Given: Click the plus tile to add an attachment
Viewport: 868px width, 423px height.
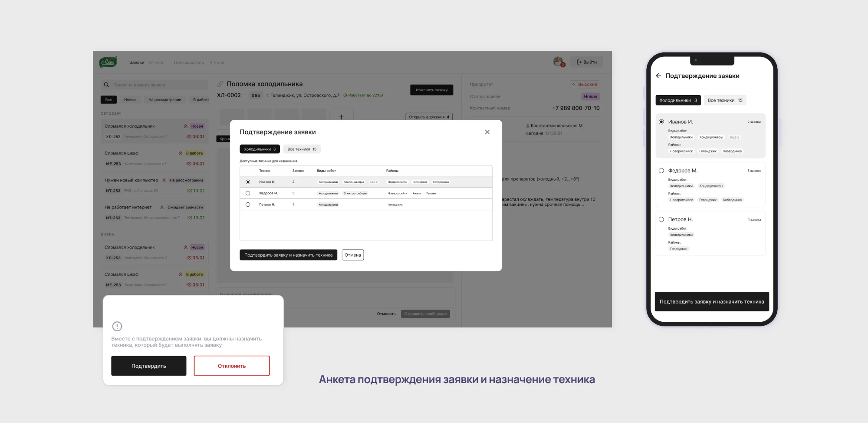Looking at the screenshot, I should [x=341, y=116].
